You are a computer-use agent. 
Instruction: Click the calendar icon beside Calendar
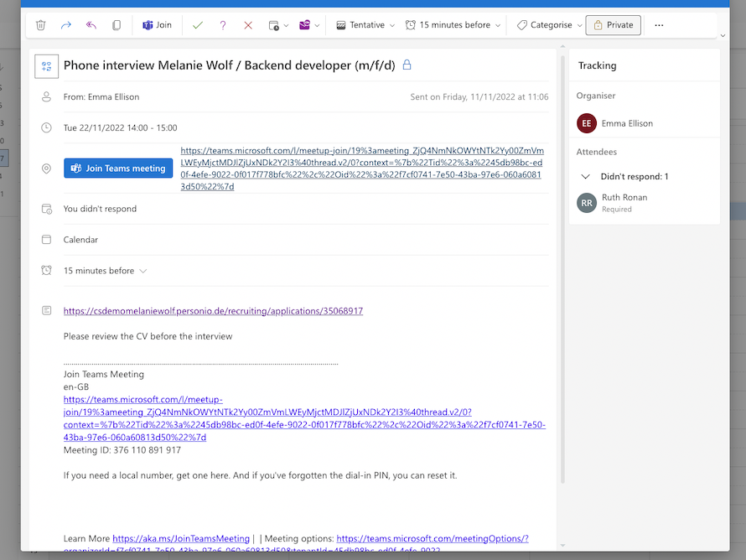coord(46,239)
